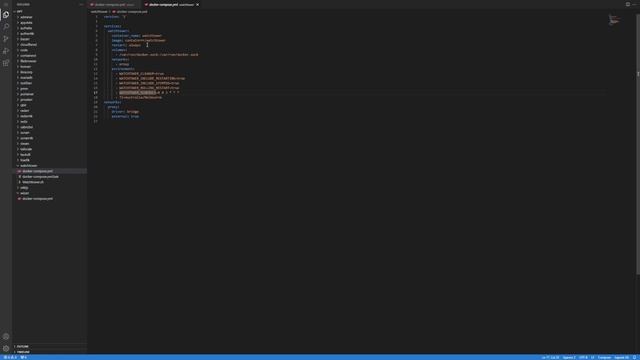Click the UTF-8 encoding indicator
The height and width of the screenshot is (360, 640).
[583, 358]
